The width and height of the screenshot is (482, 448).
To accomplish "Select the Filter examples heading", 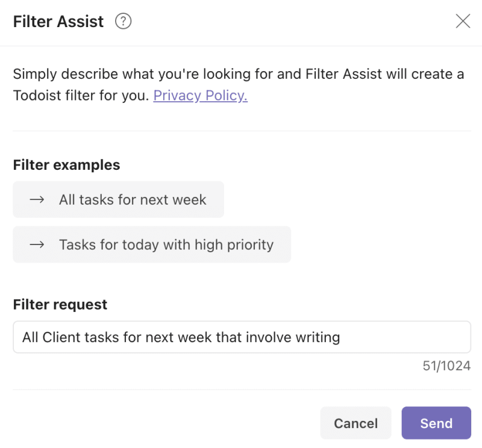I will click(x=66, y=164).
